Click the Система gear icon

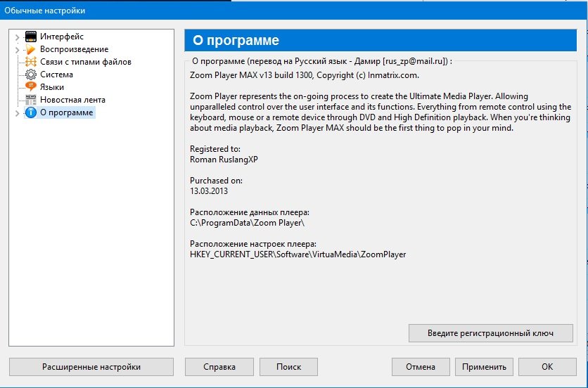click(31, 75)
